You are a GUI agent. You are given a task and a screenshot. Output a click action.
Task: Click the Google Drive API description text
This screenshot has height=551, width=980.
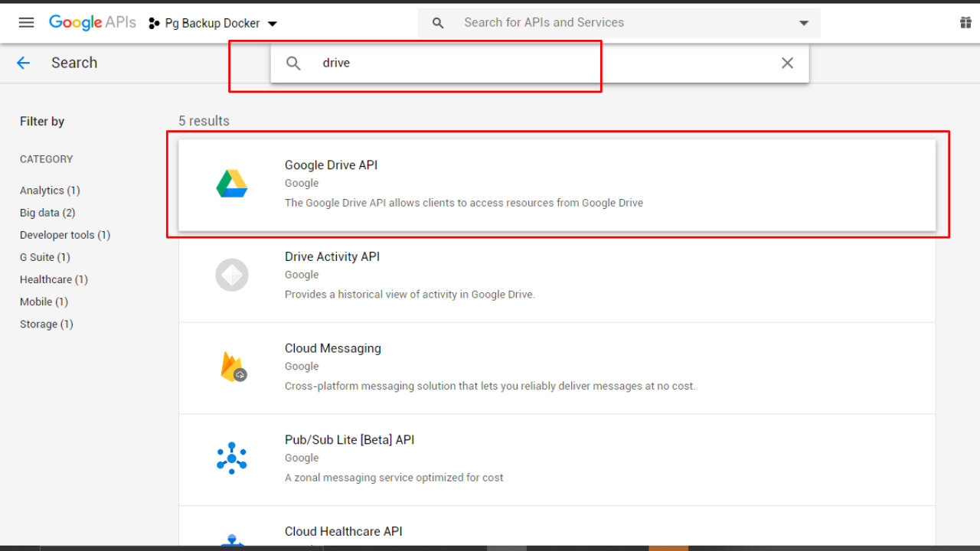[464, 203]
